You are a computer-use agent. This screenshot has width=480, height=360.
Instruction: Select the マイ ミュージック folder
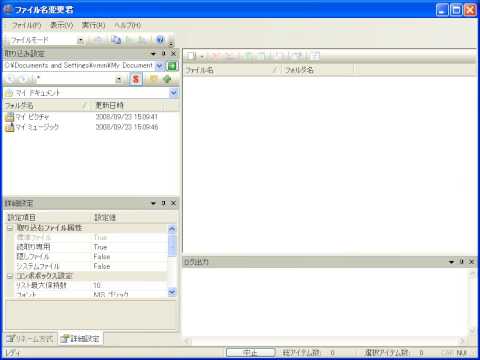37,127
